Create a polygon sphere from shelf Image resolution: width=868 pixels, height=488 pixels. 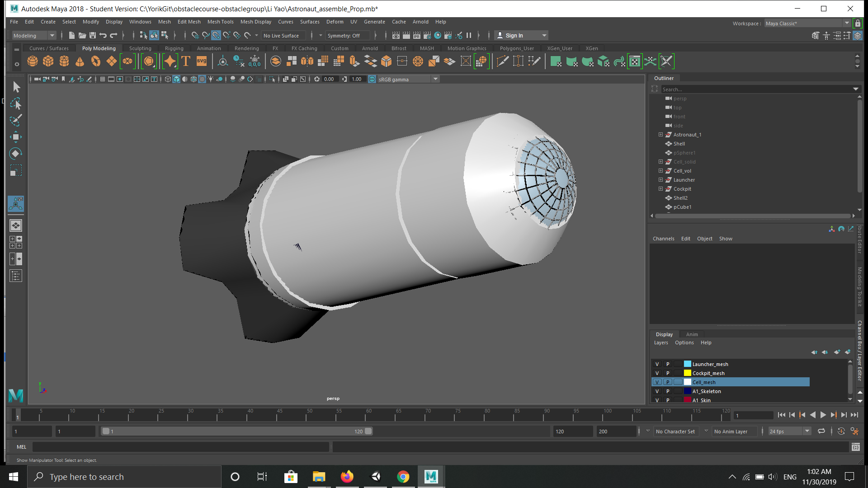coord(33,61)
